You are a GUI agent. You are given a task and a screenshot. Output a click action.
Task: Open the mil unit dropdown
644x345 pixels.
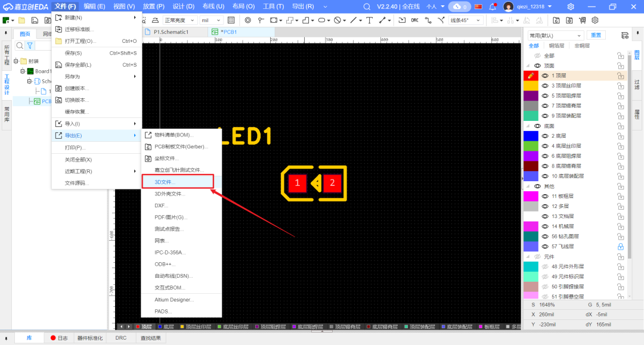pyautogui.click(x=211, y=20)
